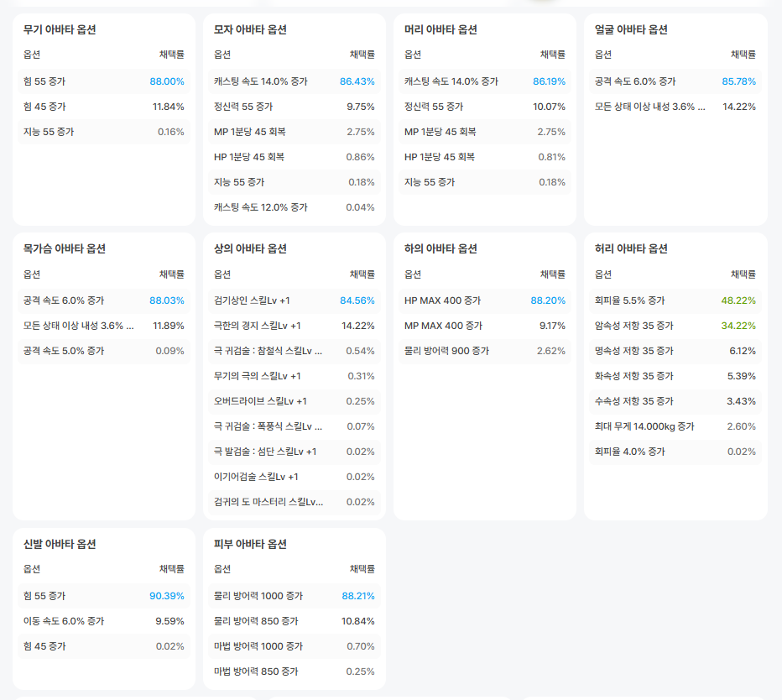Click 이동 속도 6.0% 증가 in 신발 아바타
The image size is (782, 700).
[x=64, y=621]
